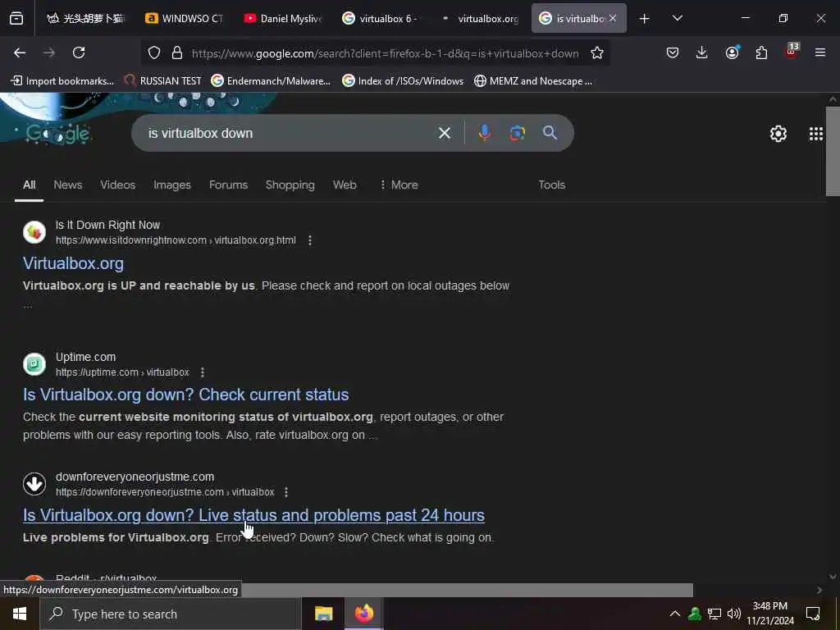The width and height of the screenshot is (840, 630).
Task: Reload the current page
Action: click(79, 52)
